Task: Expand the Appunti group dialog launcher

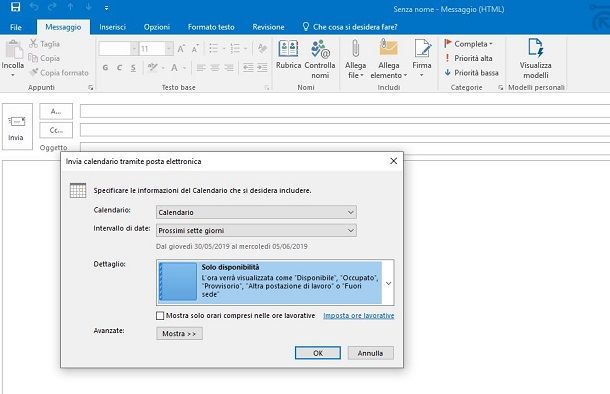Action: click(x=91, y=88)
